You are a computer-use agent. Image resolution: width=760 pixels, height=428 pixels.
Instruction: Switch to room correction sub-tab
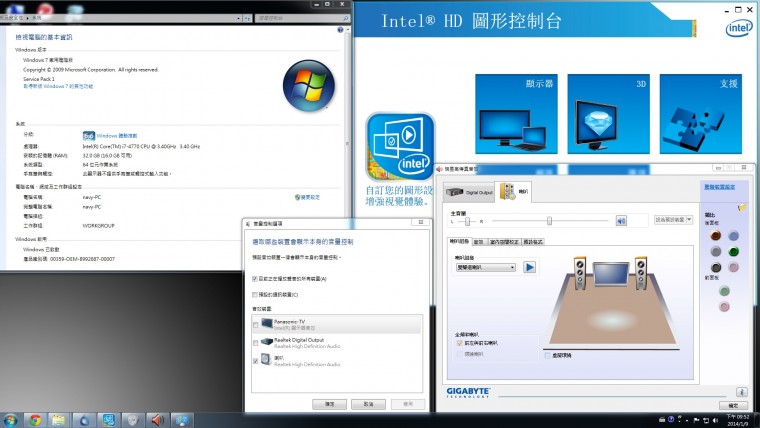coord(504,241)
